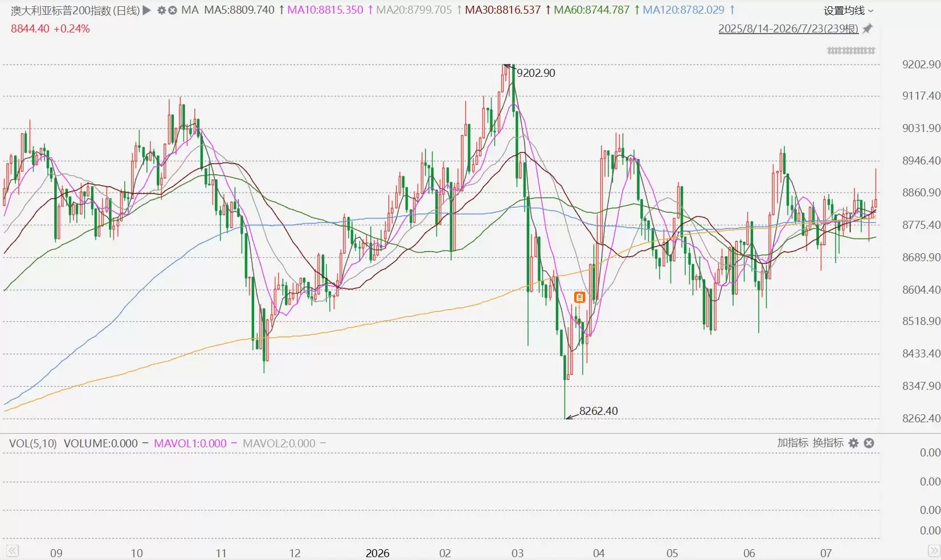Open MA indicator settings gear
The width and height of the screenshot is (941, 560).
click(161, 10)
